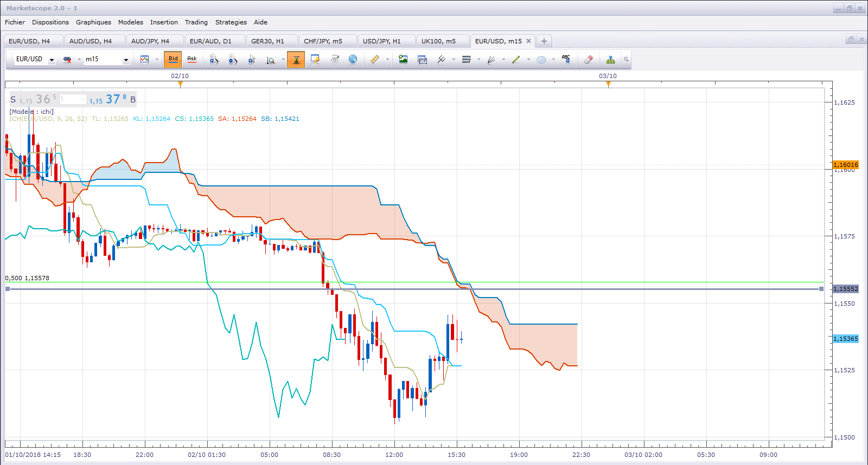Open the Dispositions menu

click(x=50, y=22)
